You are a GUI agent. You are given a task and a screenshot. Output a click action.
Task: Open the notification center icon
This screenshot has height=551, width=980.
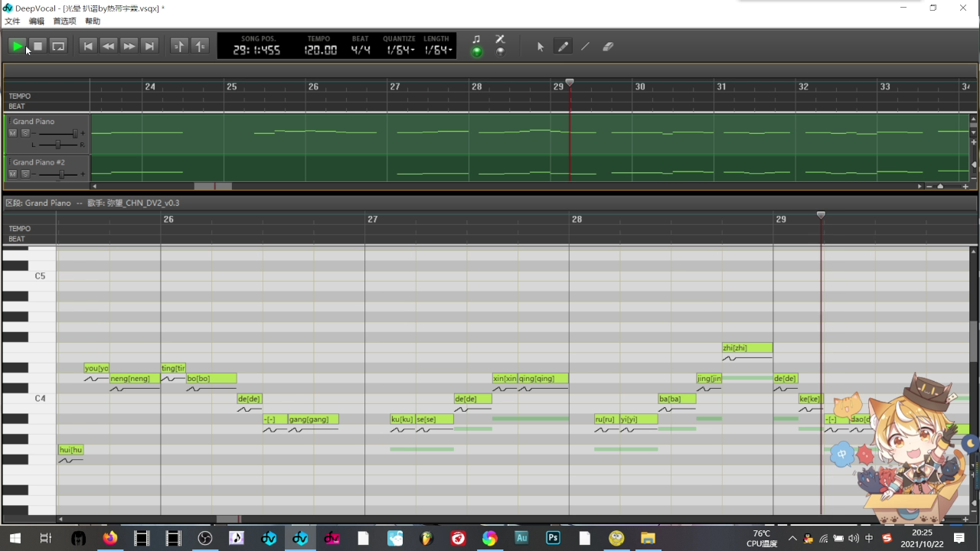pos(959,539)
